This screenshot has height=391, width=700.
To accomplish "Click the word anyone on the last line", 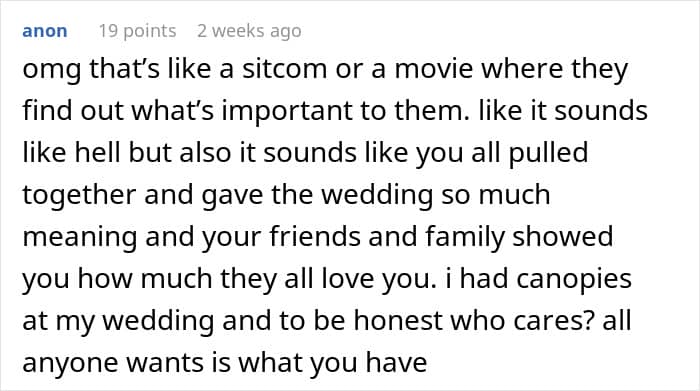I will [70, 364].
